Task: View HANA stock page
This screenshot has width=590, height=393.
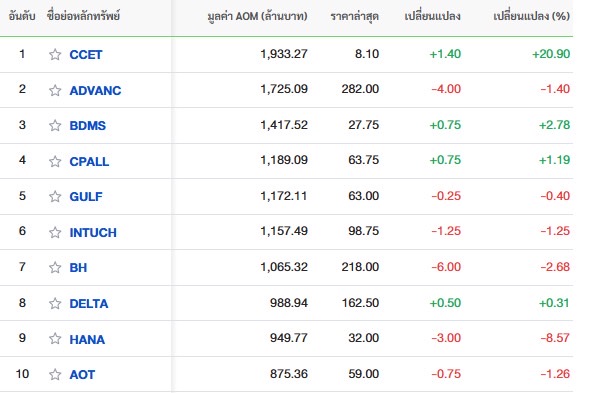Action: point(87,339)
